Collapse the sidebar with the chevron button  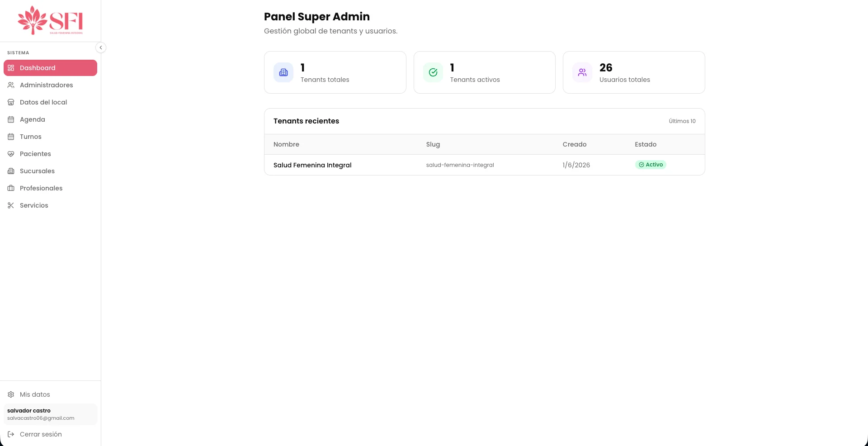pyautogui.click(x=101, y=47)
